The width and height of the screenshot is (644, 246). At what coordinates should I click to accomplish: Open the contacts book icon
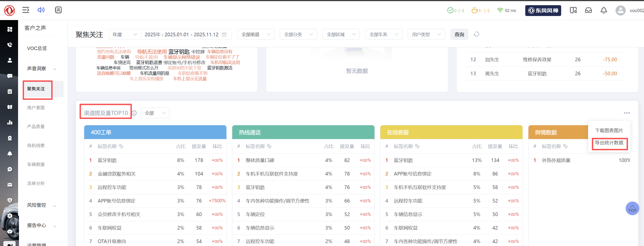click(x=58, y=10)
